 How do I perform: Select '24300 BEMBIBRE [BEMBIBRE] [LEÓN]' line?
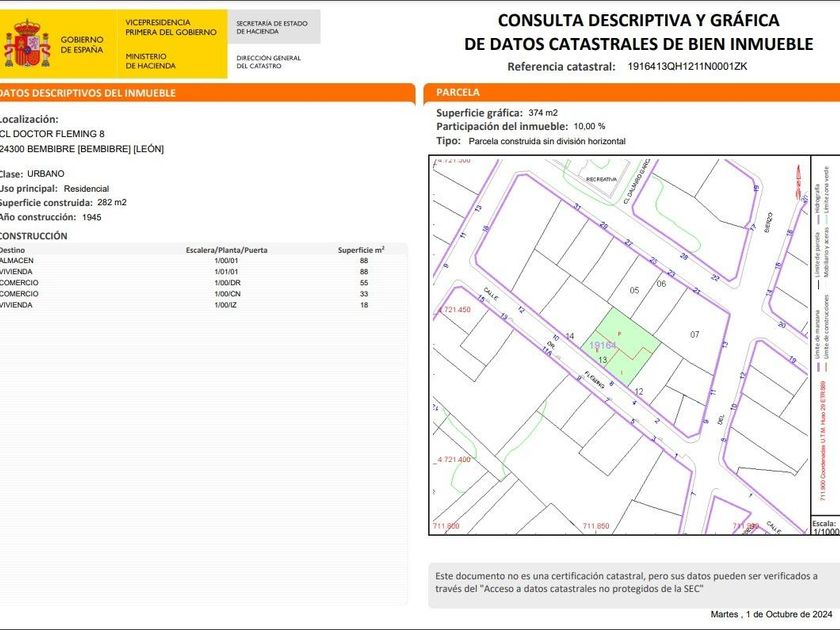[82, 149]
